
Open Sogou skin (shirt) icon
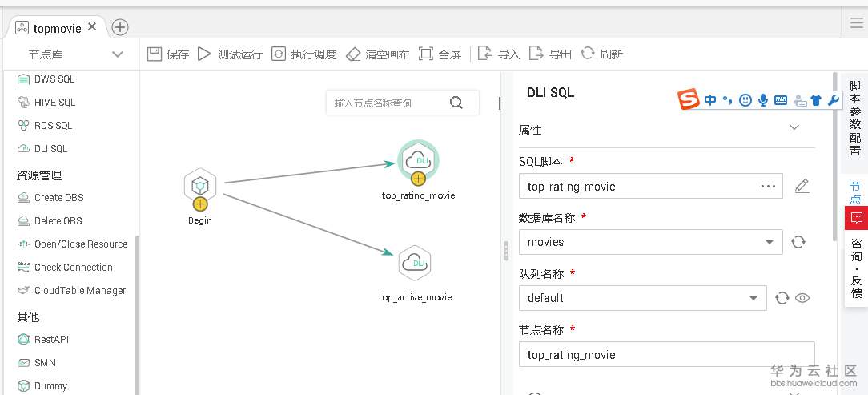(x=816, y=100)
